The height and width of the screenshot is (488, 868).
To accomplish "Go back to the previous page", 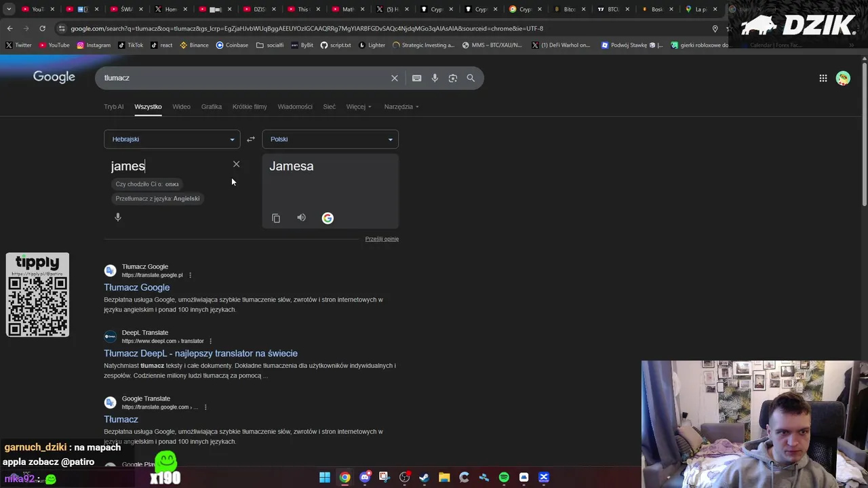I will point(9,28).
